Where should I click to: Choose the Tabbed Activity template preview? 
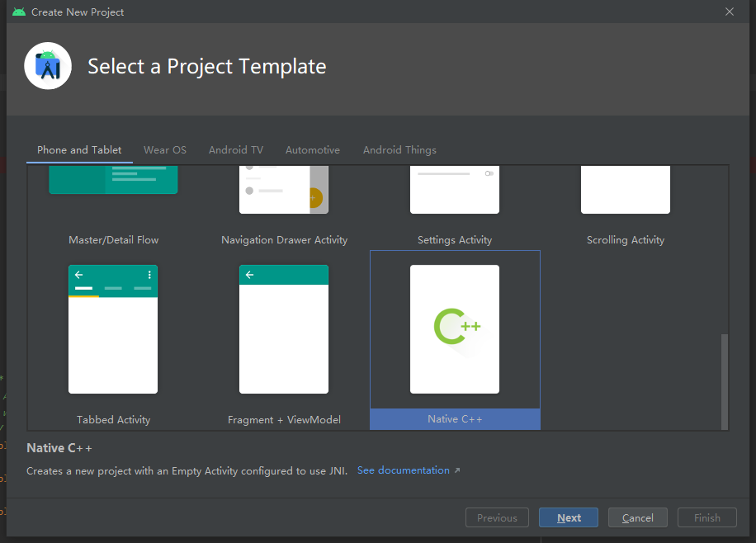click(x=113, y=329)
